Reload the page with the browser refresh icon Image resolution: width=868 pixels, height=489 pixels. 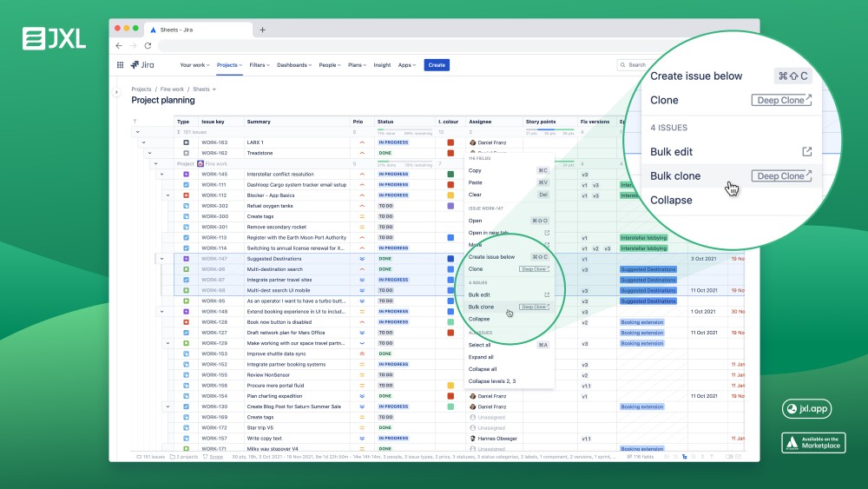pos(148,45)
